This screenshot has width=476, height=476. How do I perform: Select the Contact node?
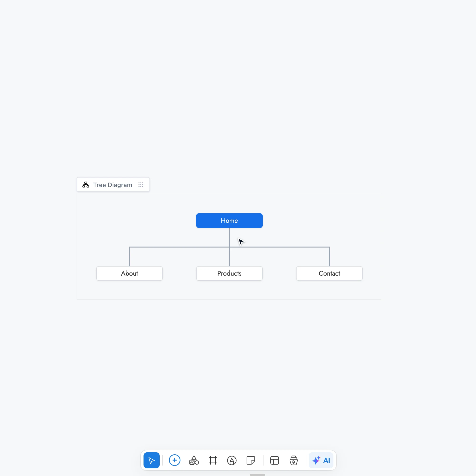[x=329, y=273]
